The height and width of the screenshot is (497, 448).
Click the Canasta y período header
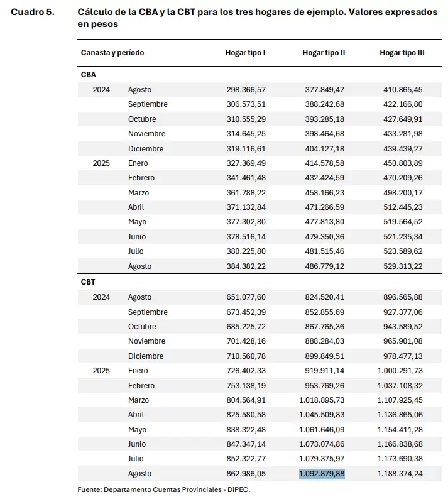(112, 53)
